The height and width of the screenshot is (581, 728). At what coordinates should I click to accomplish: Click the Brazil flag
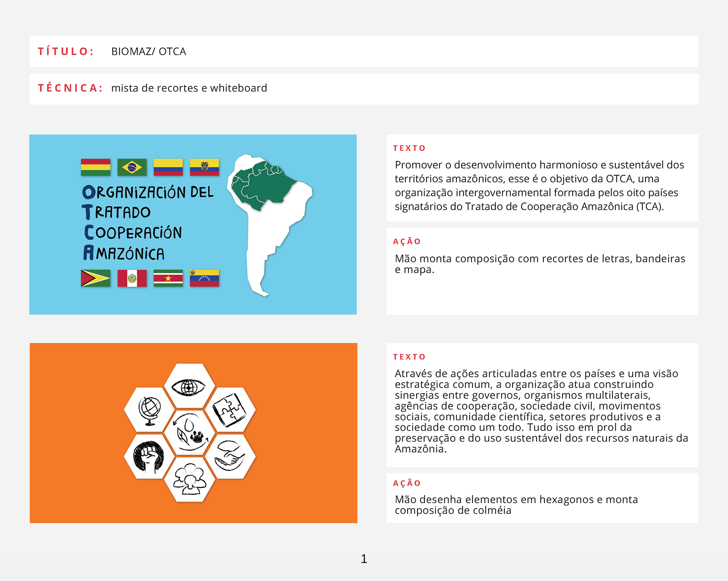click(132, 167)
